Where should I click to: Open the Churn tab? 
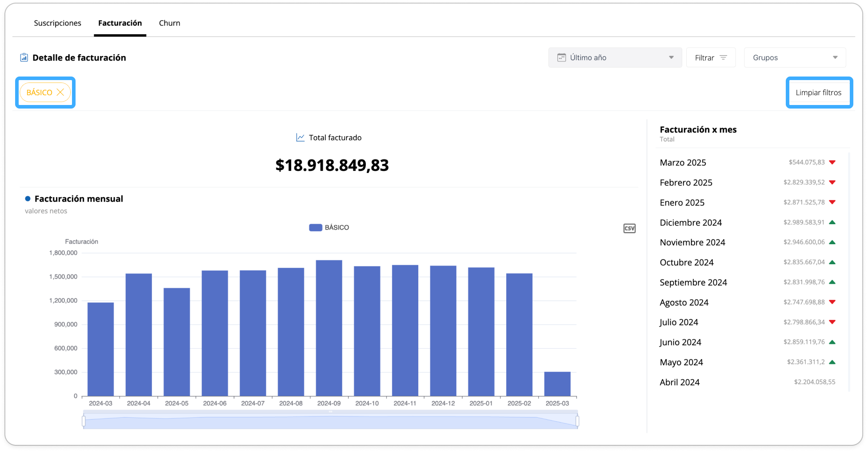point(169,23)
